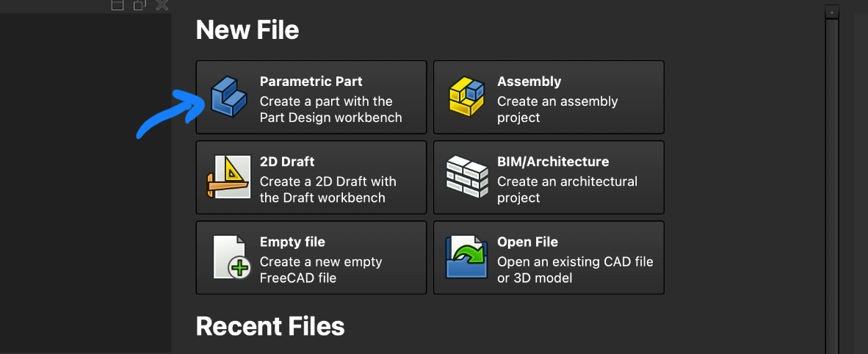
Task: Click the Open File folder icon
Action: 466,258
